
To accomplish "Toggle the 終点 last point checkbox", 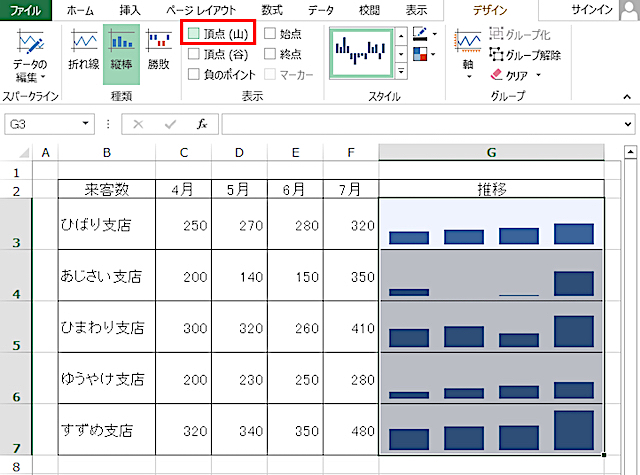I will (x=270, y=54).
